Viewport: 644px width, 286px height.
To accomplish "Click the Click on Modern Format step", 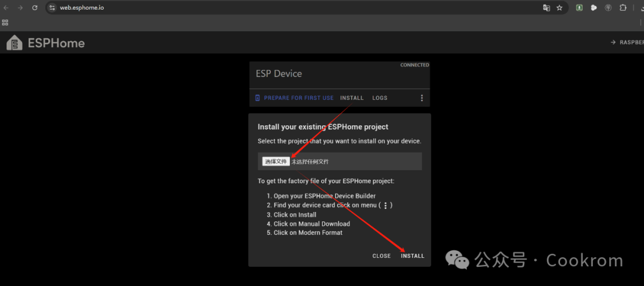I will tap(308, 233).
